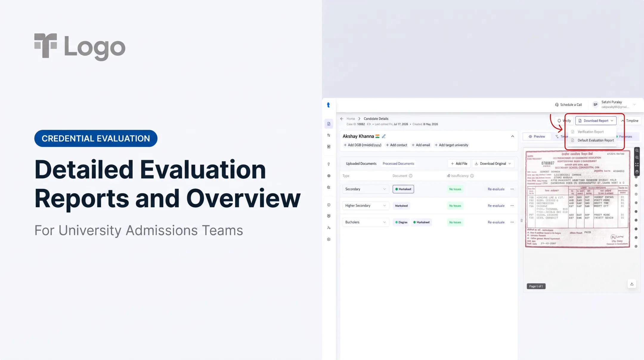Click the play-circle icon in the sidebar
Image resolution: width=644 pixels, height=360 pixels.
point(329,205)
